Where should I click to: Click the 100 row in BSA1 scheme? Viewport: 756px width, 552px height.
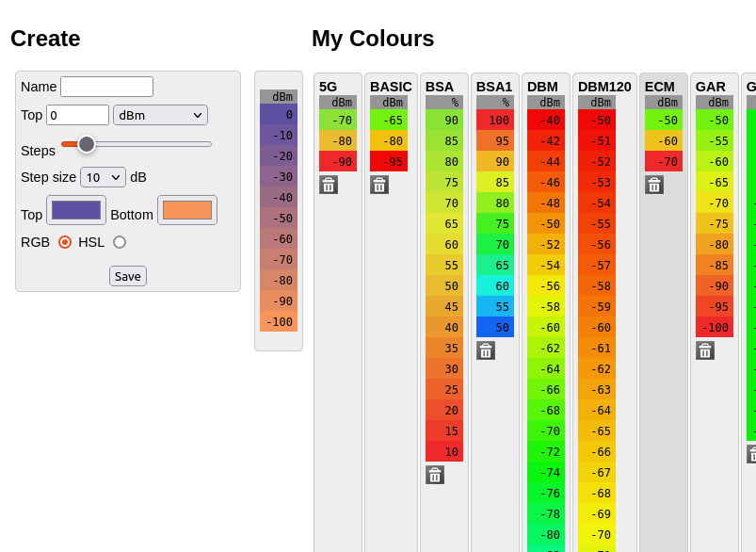[495, 121]
